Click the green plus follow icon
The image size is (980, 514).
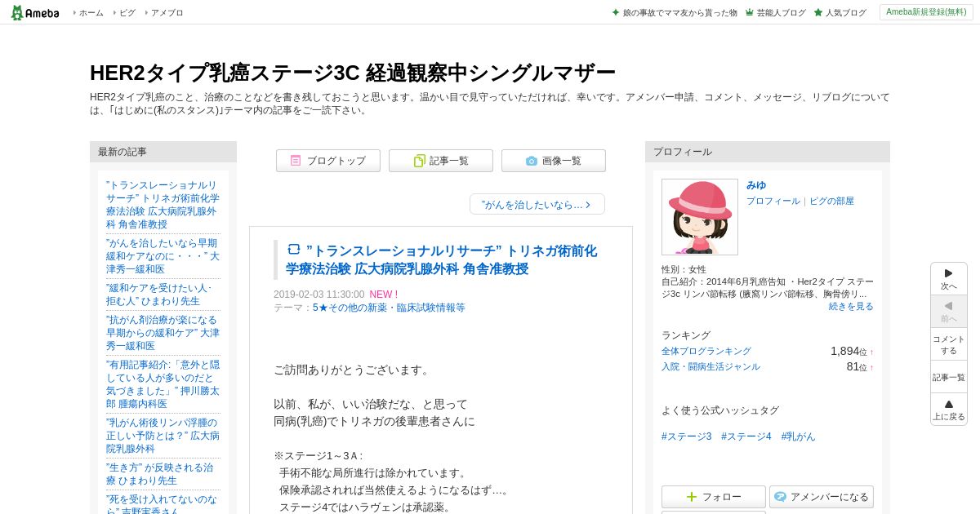tap(692, 496)
